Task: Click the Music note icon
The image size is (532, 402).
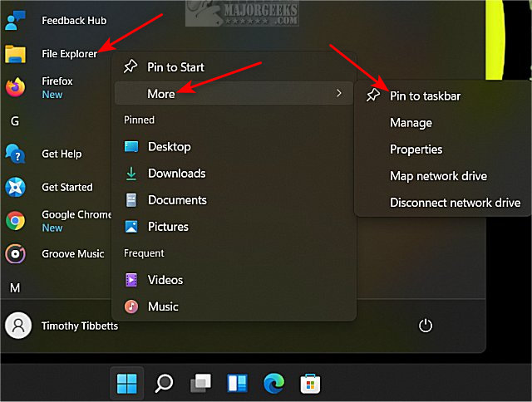Action: point(131,306)
